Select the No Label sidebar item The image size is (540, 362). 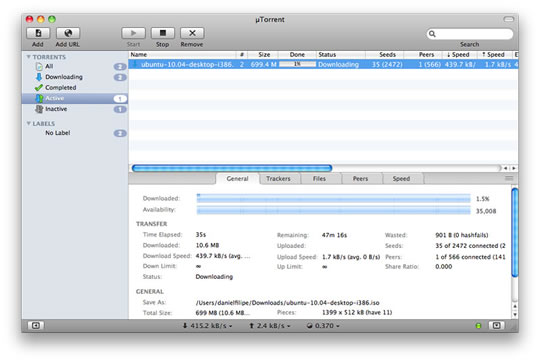(x=75, y=133)
